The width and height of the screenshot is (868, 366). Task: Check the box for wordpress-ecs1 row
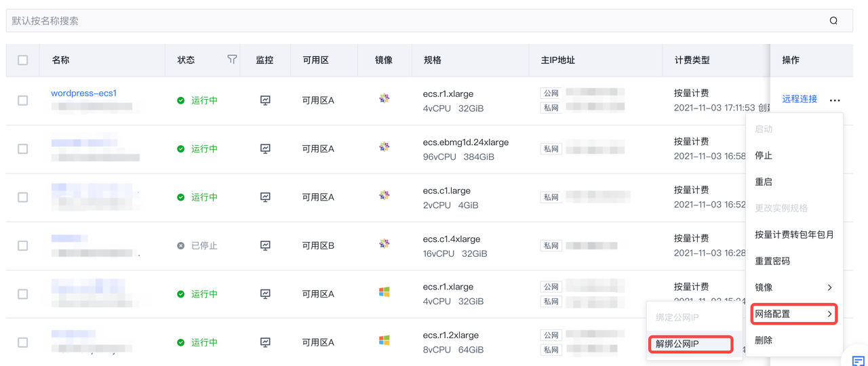tap(23, 100)
